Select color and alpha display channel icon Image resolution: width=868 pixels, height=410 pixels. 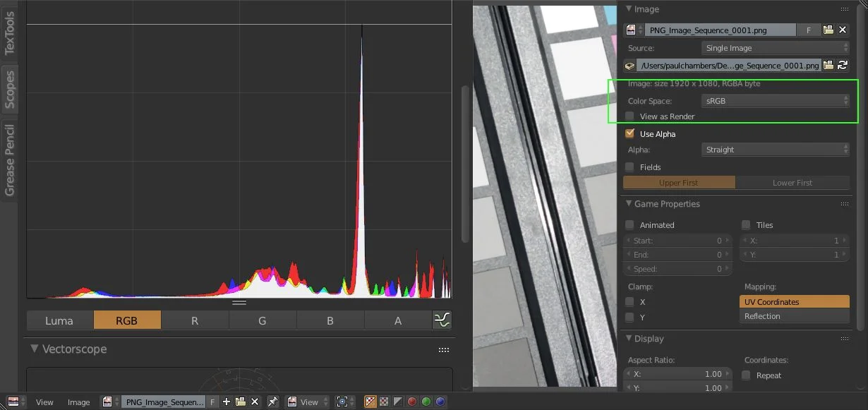370,402
